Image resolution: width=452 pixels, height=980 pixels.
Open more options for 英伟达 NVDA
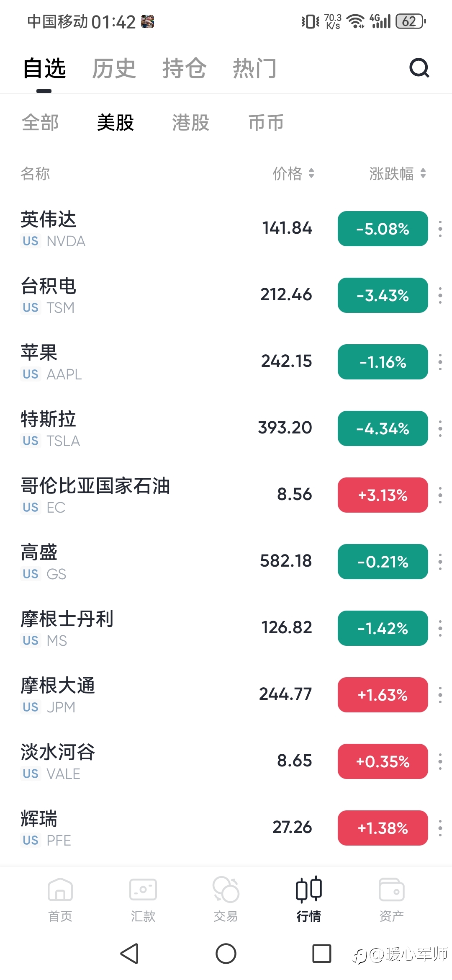440,229
